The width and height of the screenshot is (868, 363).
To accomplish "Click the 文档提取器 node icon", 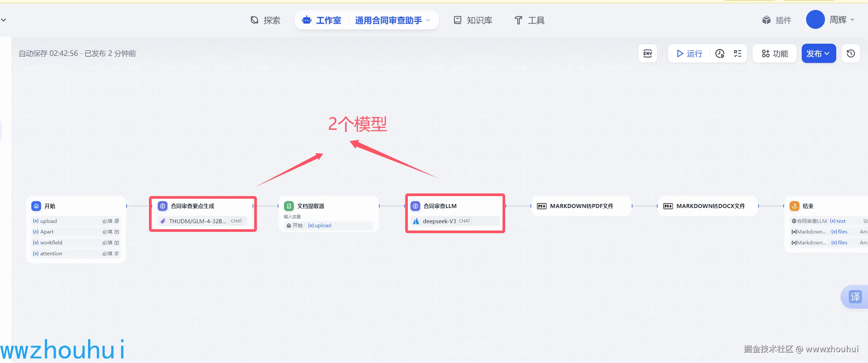I will (x=289, y=206).
